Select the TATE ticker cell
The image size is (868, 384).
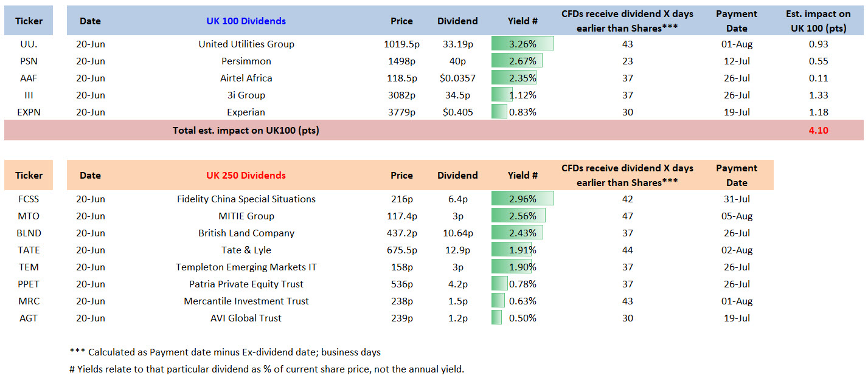tap(29, 250)
